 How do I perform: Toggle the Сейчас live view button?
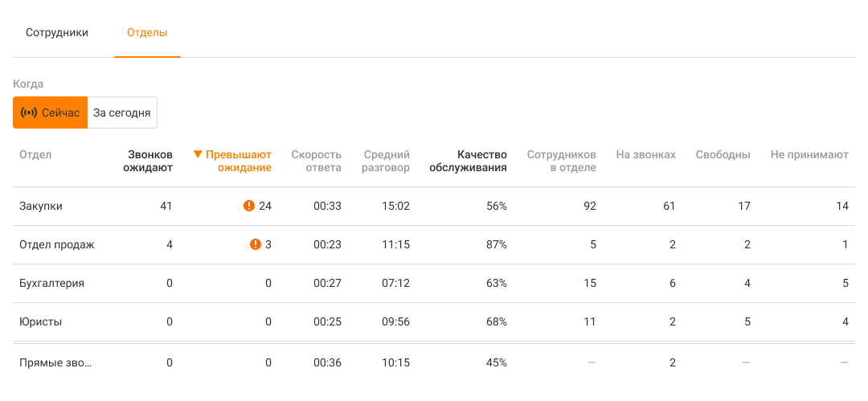click(x=50, y=113)
